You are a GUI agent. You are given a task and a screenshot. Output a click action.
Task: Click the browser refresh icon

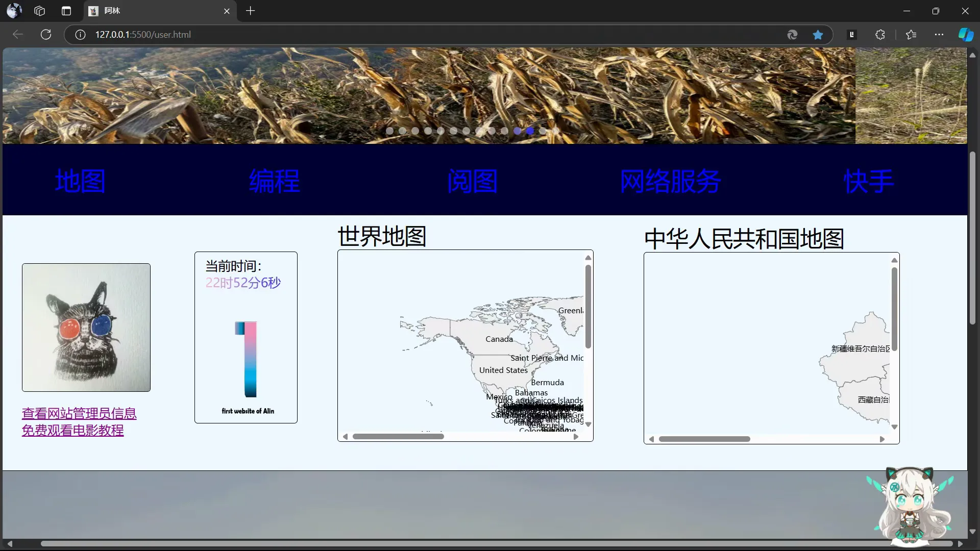tap(46, 35)
